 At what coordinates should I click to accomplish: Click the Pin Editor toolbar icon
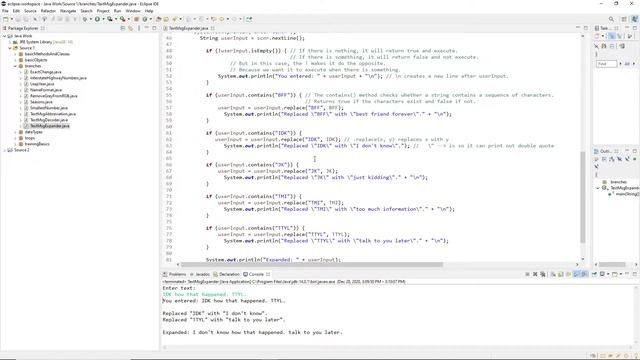click(x=249, y=19)
